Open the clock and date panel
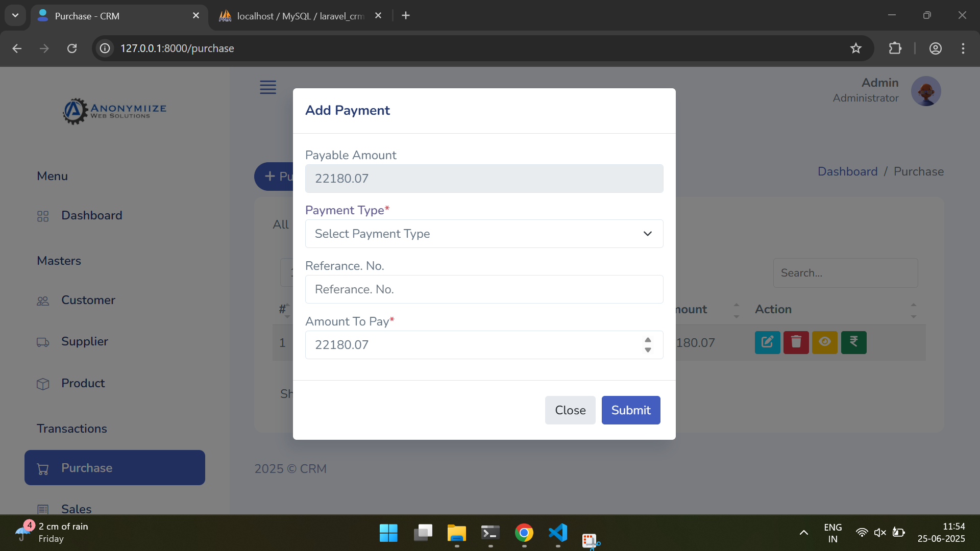980x551 pixels. coord(941,533)
